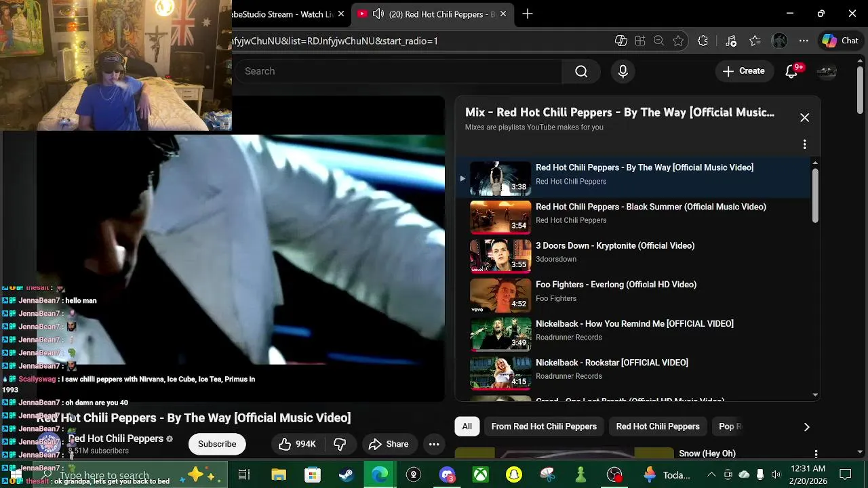Open Task View on taskbar
The height and width of the screenshot is (488, 868).
tap(244, 475)
